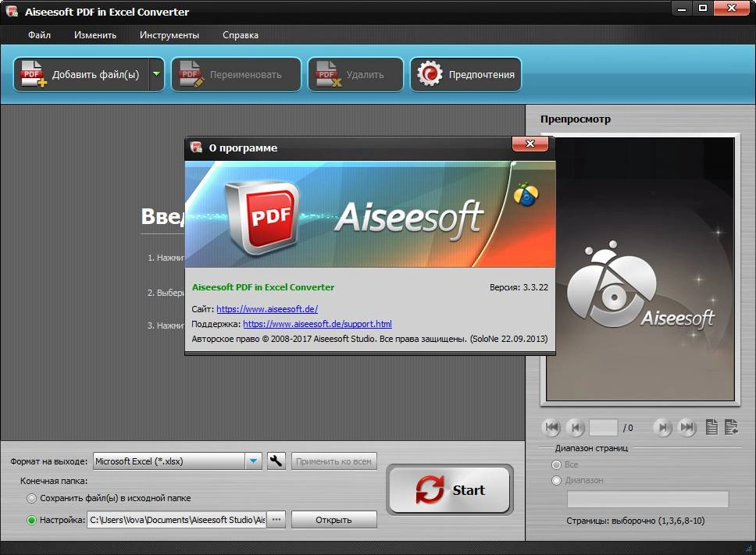The image size is (756, 555).
Task: Click the Страницы: выборочно hint text
Action: [636, 521]
